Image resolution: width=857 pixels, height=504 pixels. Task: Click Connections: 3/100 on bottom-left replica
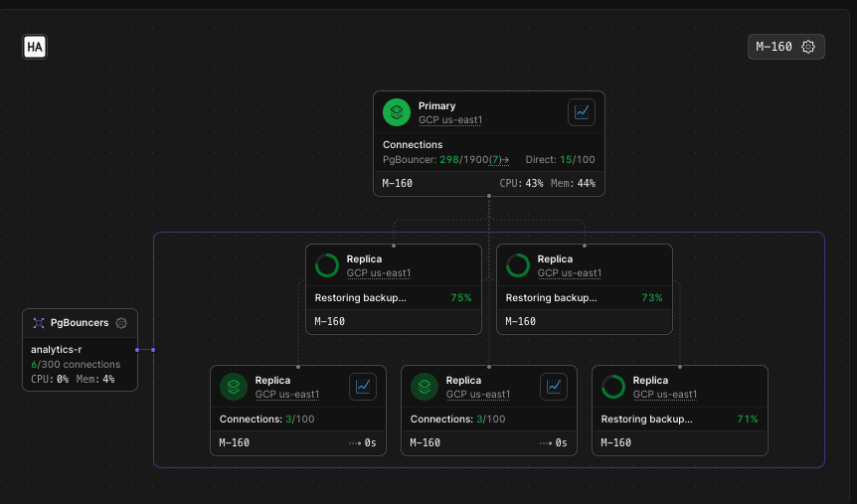tap(266, 420)
